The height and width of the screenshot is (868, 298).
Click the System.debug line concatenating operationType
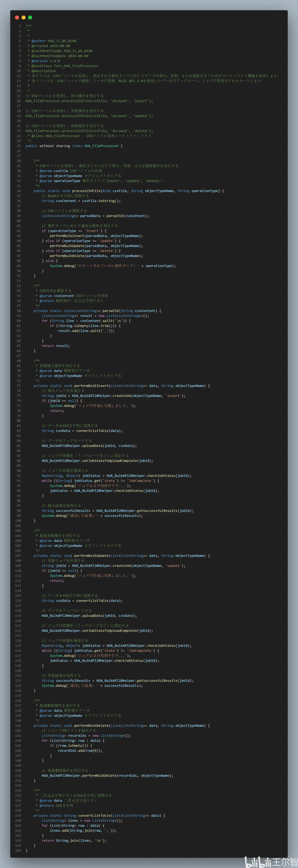(x=113, y=266)
